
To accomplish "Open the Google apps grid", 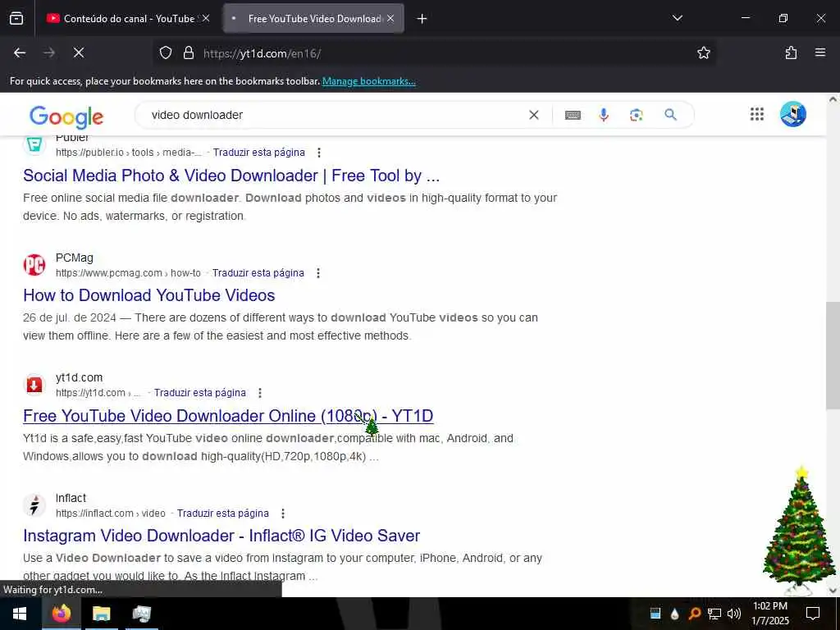I will click(x=757, y=114).
